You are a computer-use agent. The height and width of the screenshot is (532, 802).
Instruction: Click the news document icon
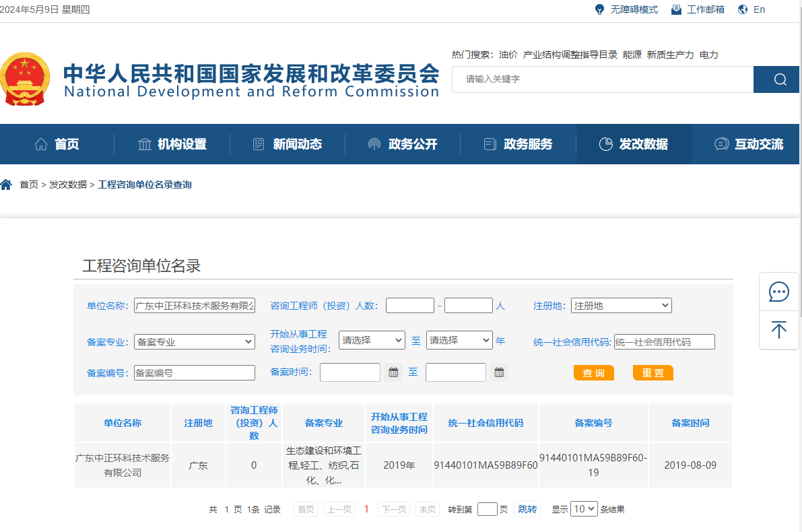259,144
